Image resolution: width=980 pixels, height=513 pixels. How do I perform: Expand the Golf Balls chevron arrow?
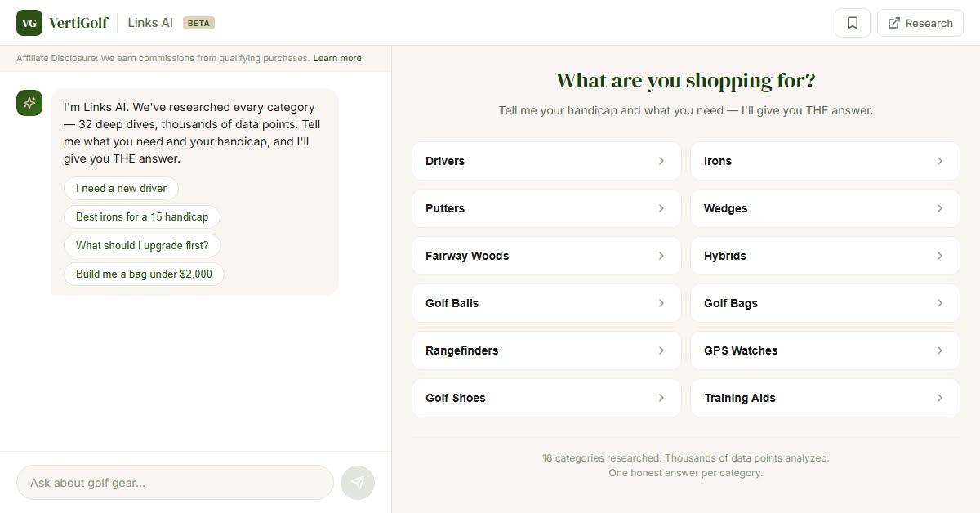pyautogui.click(x=661, y=303)
